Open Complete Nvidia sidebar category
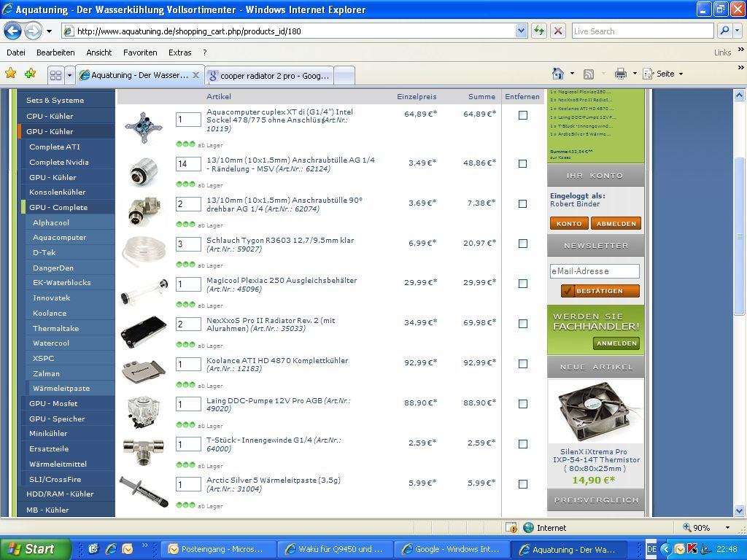Viewport: 747px width, 560px height. tap(59, 162)
